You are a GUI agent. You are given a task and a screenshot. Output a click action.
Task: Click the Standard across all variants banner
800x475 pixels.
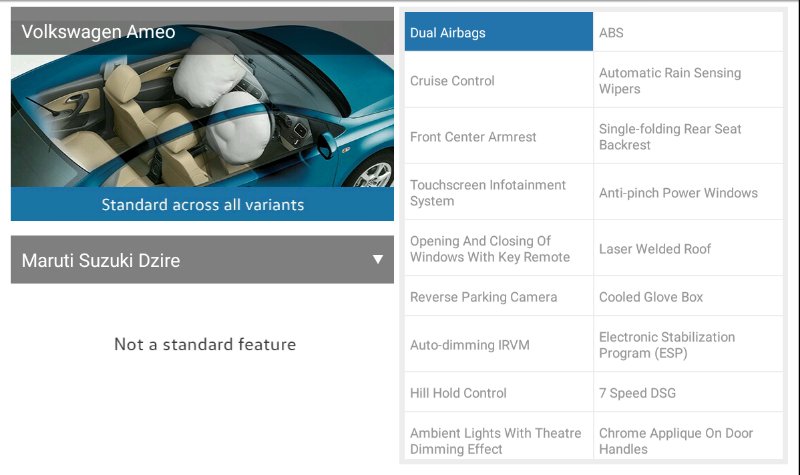point(202,204)
